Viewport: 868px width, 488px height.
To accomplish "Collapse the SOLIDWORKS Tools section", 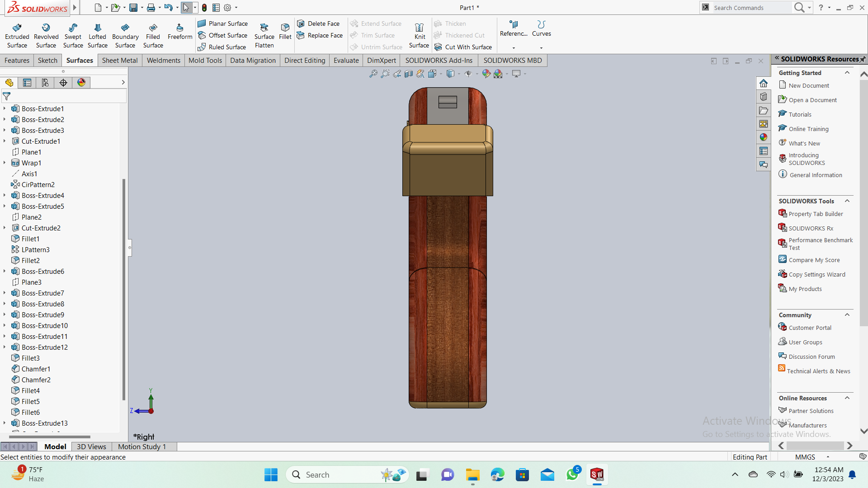I will pos(847,201).
